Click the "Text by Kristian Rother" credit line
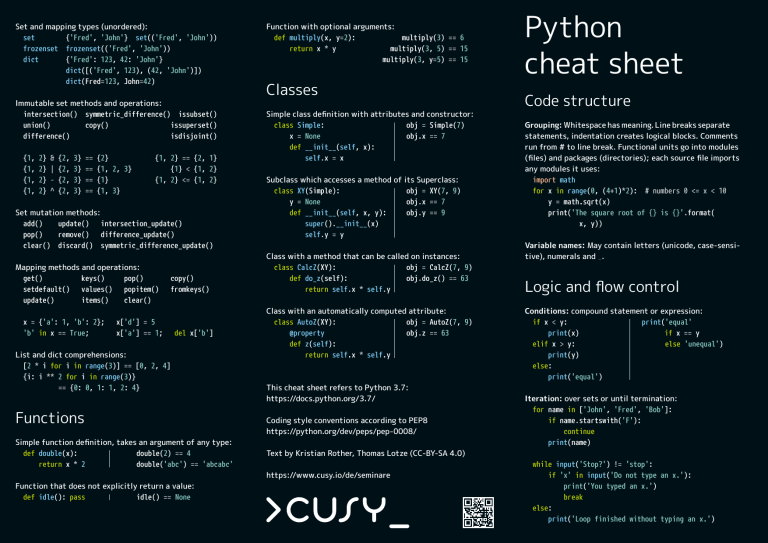This screenshot has height=543, width=768. click(365, 453)
